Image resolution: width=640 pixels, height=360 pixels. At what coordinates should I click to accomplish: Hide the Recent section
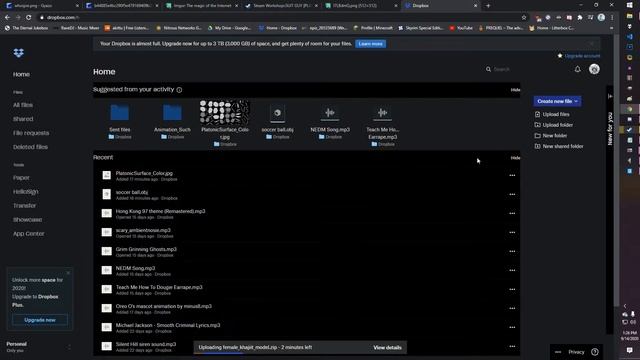515,158
